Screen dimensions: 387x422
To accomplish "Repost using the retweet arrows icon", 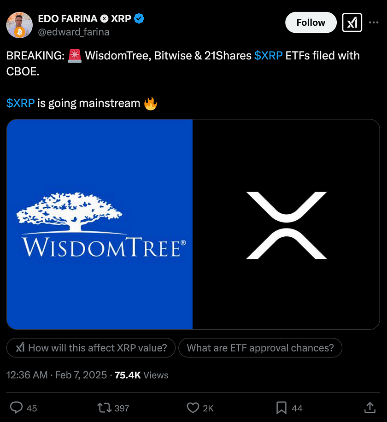I will [x=104, y=408].
